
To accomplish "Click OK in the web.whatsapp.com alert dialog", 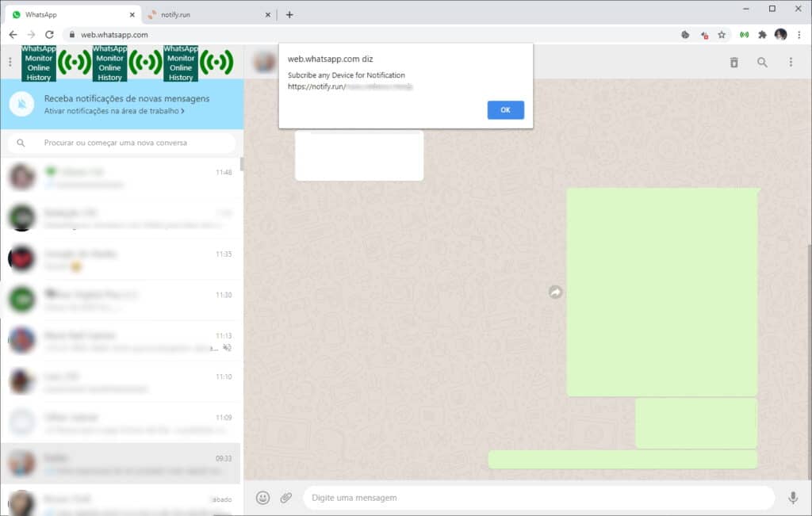I will click(x=505, y=109).
